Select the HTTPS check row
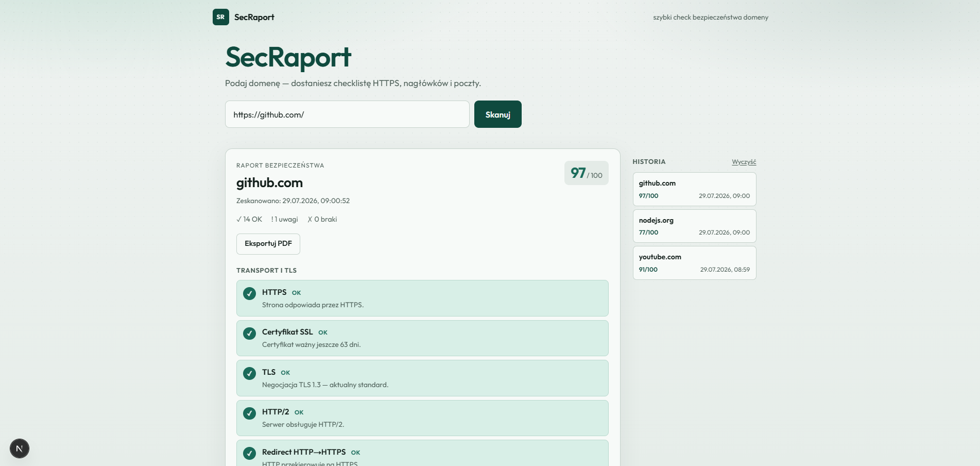This screenshot has width=980, height=466. click(422, 298)
